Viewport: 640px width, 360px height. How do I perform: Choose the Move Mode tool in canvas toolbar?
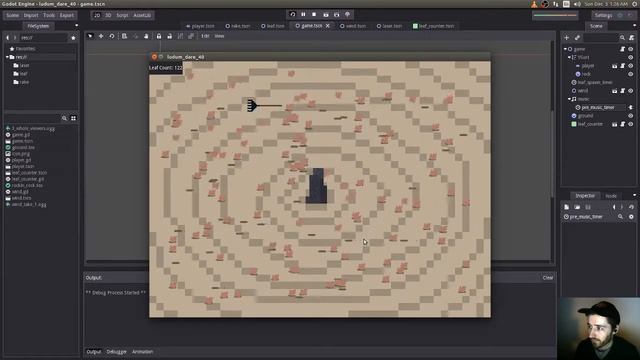click(101, 36)
